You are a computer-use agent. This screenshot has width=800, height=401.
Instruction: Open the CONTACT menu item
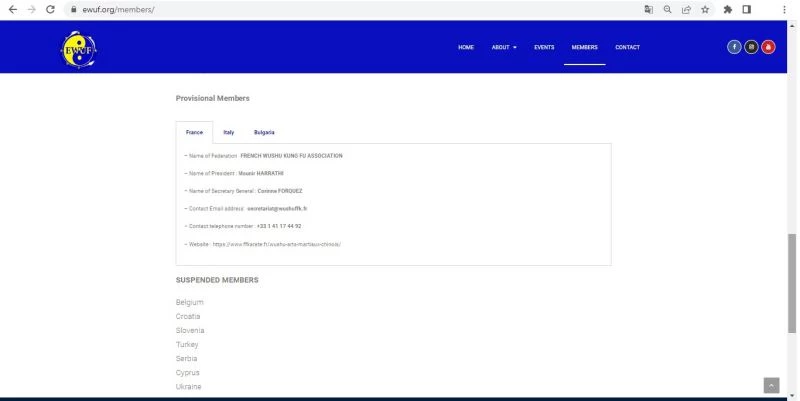pos(627,47)
